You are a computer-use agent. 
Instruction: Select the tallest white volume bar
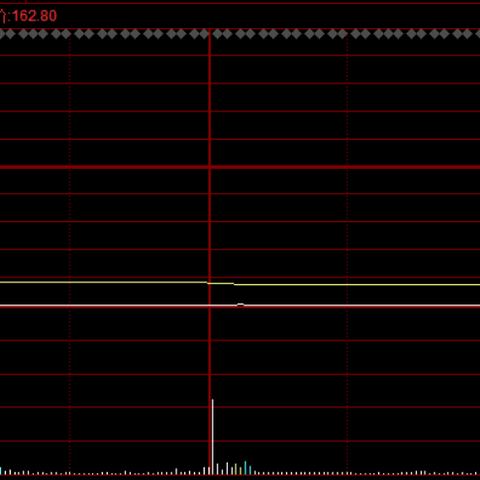[213, 436]
